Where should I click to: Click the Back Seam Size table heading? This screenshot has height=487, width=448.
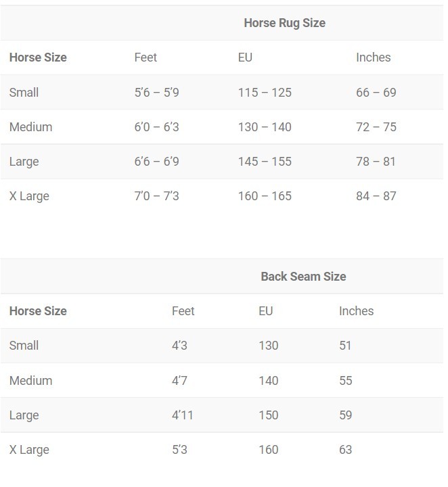point(303,277)
